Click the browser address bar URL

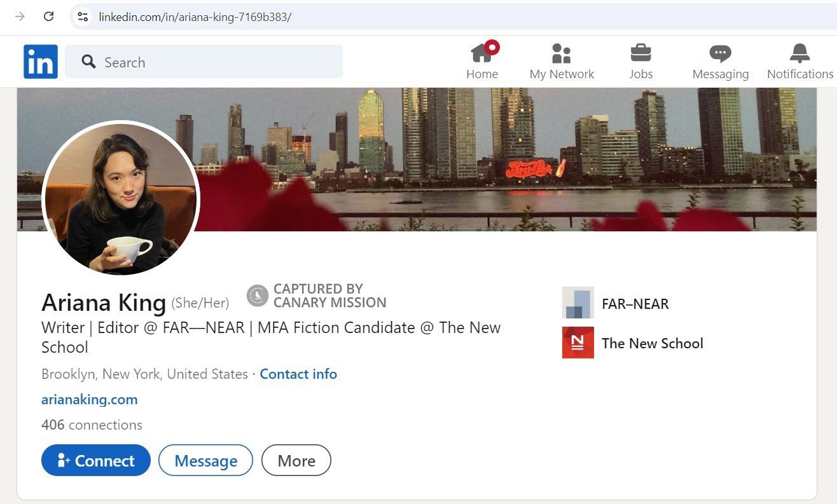point(195,17)
